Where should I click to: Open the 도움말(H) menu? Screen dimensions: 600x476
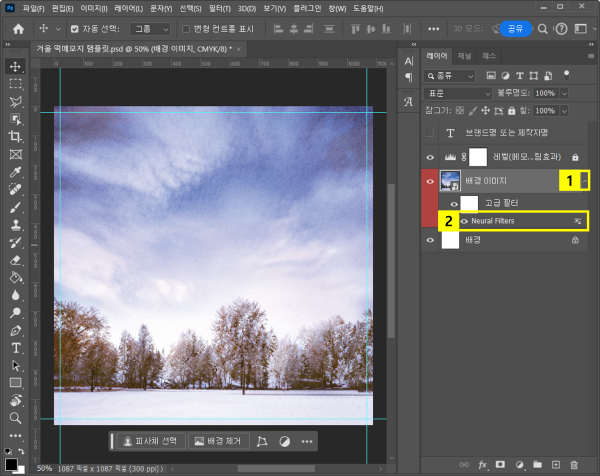point(368,8)
